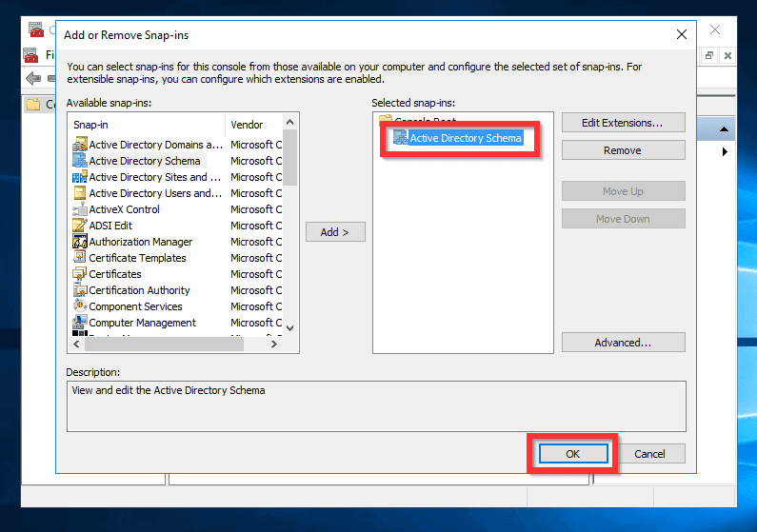Screen dimensions: 757x532
Task: Click the Move Up button
Action: tap(623, 191)
